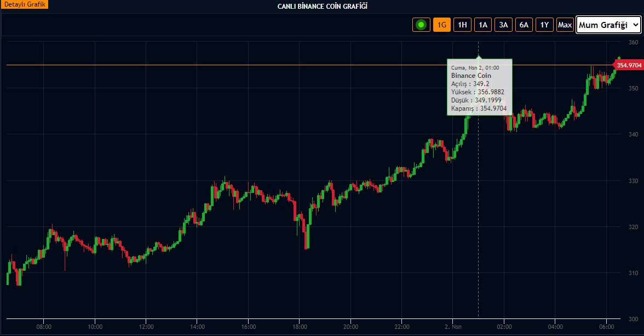Click the Düşük : 349.1999 tooltip value

point(476,100)
